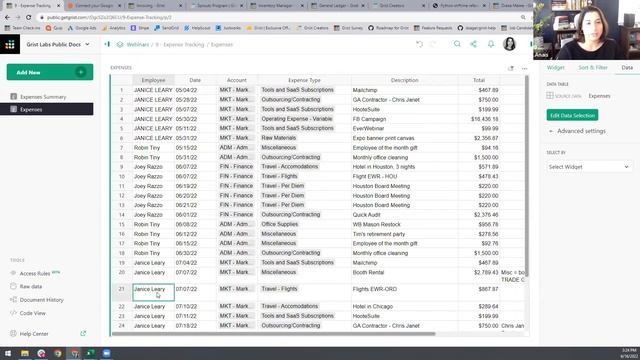
Task: Reload the page in browser
Action: [28, 18]
